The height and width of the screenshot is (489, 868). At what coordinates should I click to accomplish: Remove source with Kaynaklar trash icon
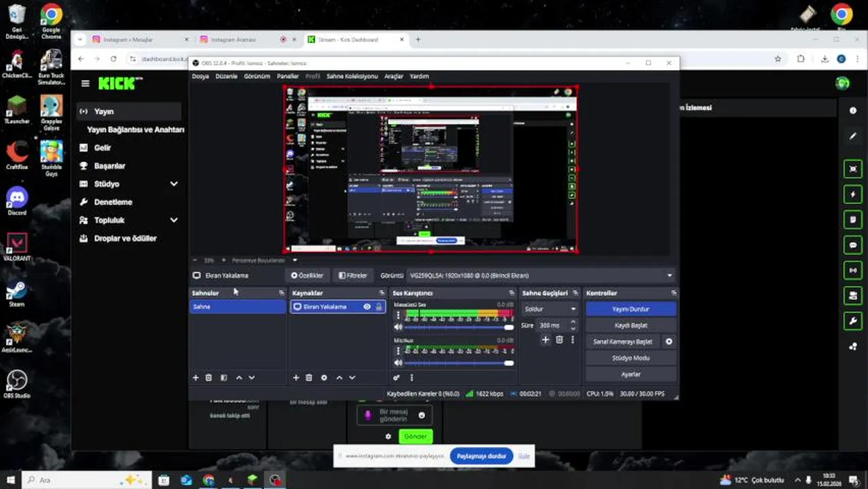[x=308, y=378]
